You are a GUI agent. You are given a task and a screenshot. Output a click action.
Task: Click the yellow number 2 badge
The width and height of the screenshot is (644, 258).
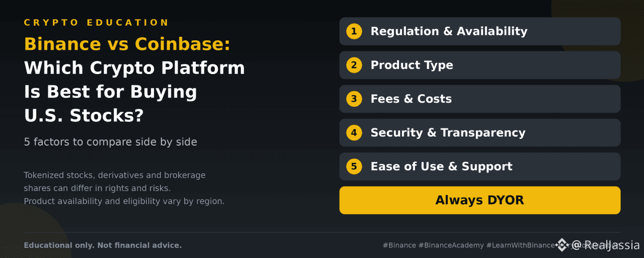click(x=354, y=65)
